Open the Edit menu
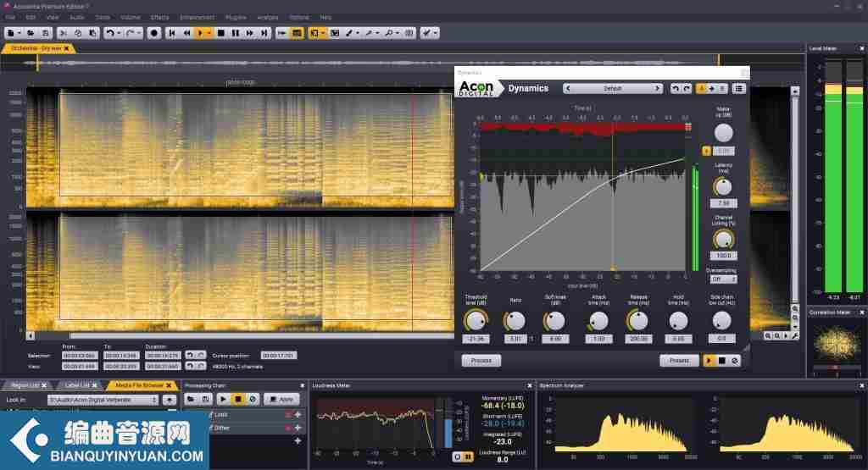 (x=31, y=18)
